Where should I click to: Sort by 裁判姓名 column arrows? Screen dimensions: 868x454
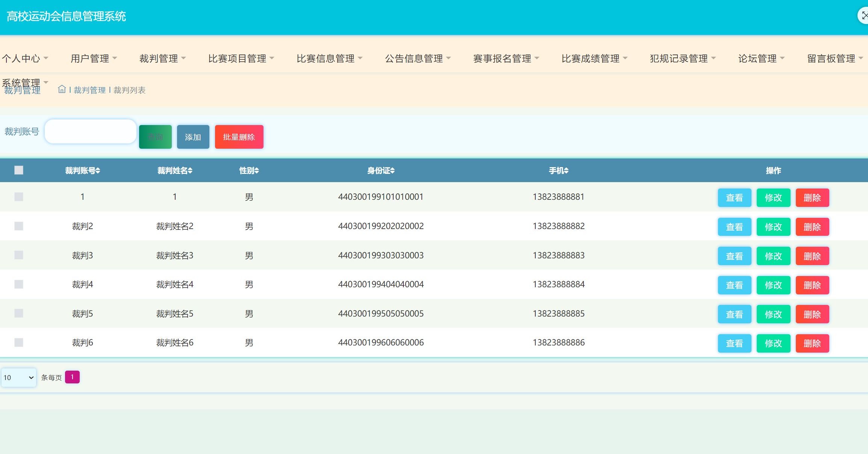(190, 171)
